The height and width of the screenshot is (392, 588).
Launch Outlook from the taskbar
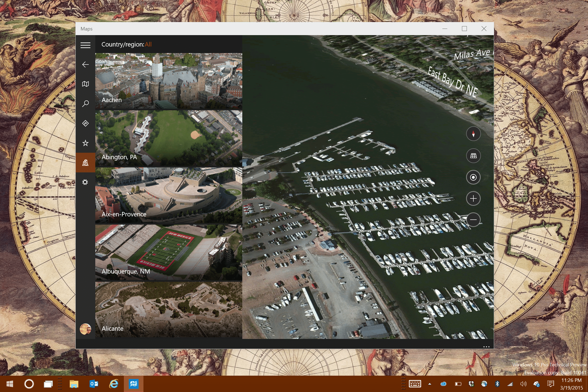(x=94, y=384)
